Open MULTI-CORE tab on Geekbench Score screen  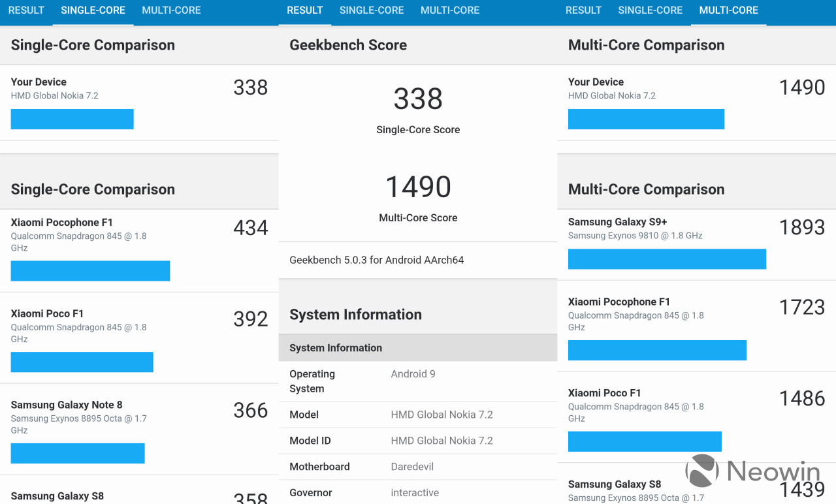(450, 10)
